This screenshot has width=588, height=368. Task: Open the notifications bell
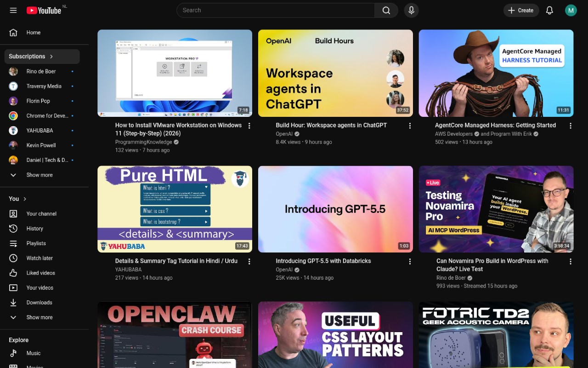[x=549, y=10]
